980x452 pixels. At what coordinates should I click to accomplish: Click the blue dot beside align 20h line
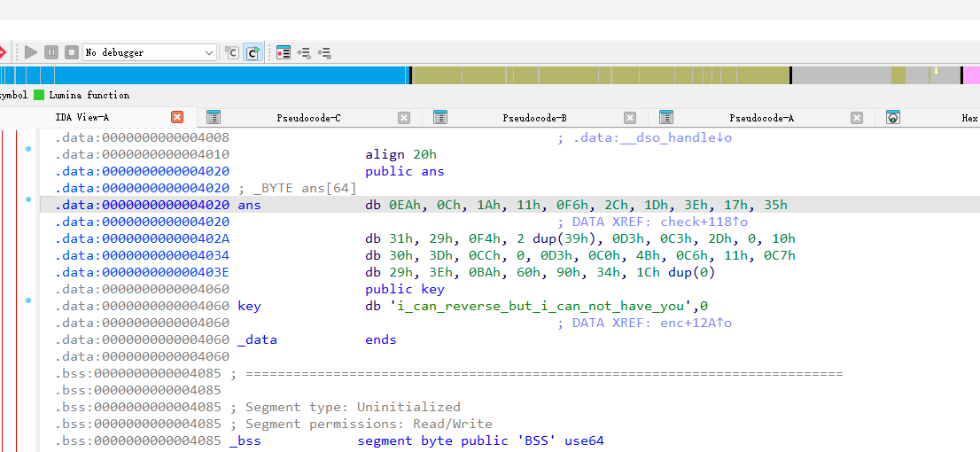tap(28, 149)
